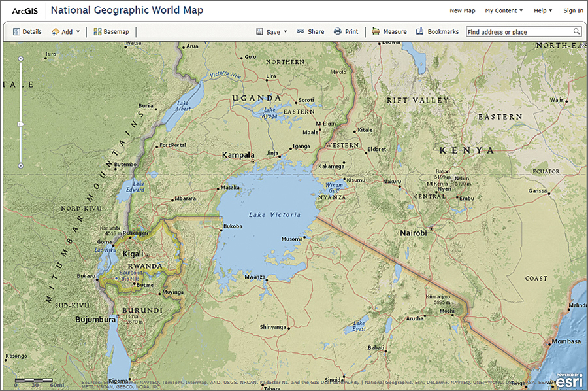Click the Lake Albert label
The width and height of the screenshot is (588, 391).
click(x=183, y=106)
